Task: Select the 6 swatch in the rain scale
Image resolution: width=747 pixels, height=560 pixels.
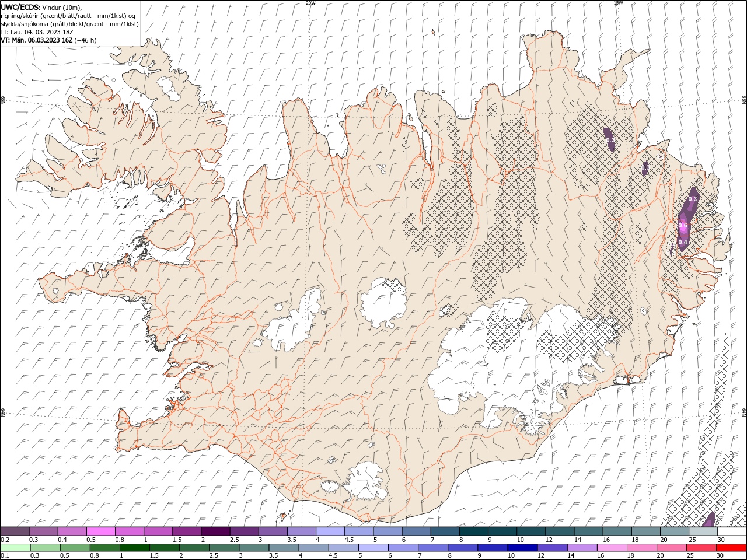Action: [x=403, y=548]
